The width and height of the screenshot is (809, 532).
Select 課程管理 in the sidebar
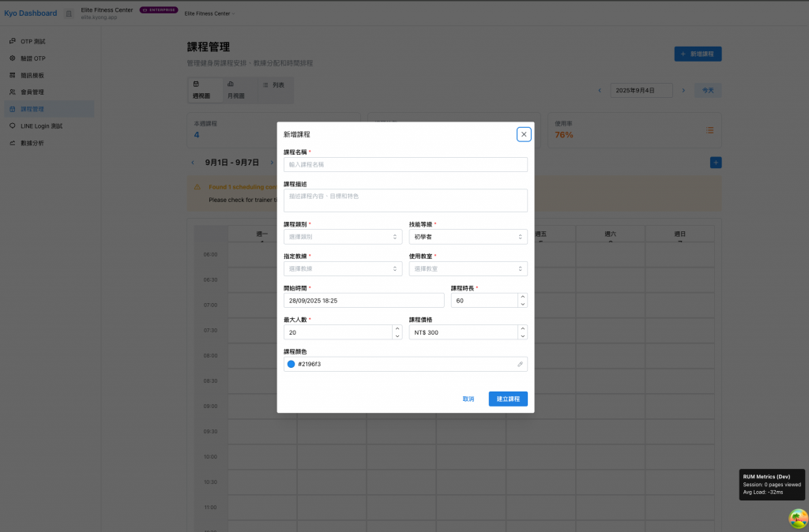pos(49,109)
